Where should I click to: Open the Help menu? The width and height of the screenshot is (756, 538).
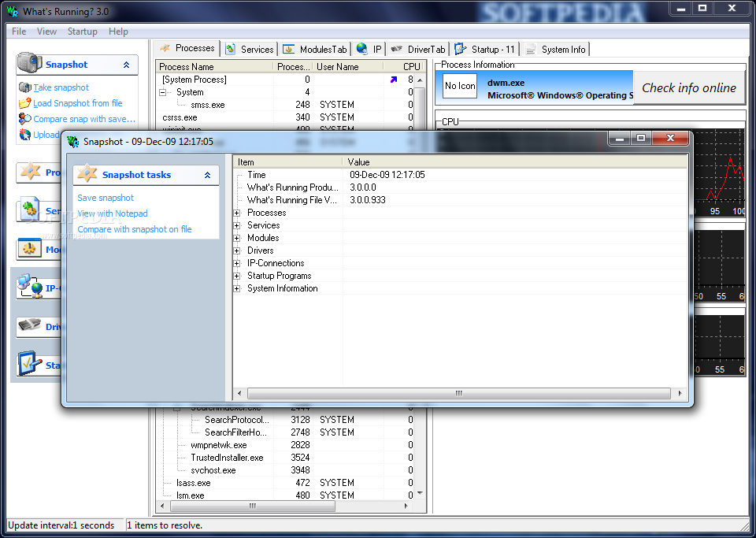118,32
